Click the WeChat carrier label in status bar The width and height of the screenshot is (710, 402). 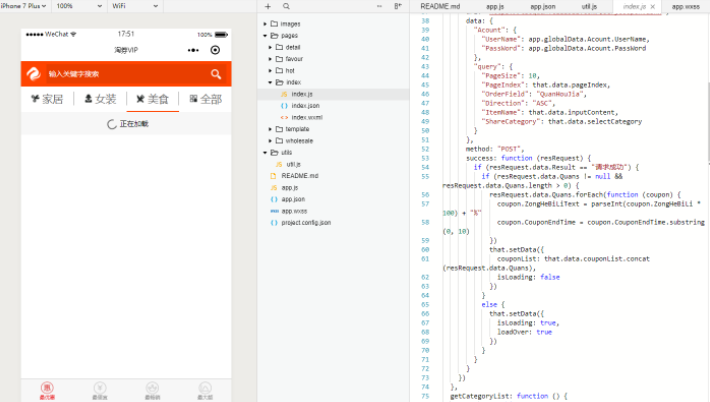pos(57,34)
